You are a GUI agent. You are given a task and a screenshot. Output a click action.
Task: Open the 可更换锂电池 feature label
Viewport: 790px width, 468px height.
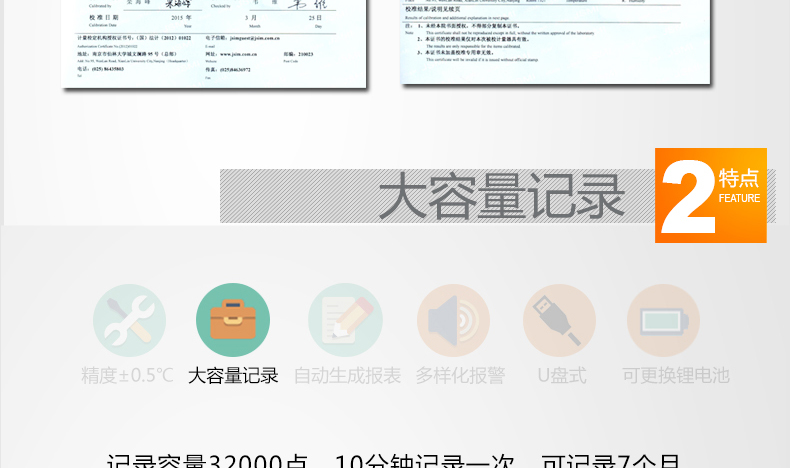click(675, 376)
